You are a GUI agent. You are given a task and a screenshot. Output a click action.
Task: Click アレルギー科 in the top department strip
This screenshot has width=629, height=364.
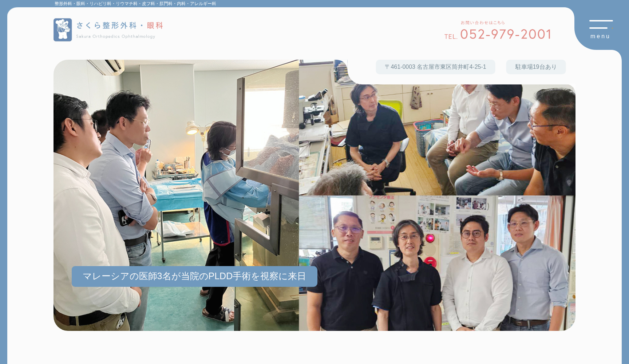coord(203,4)
